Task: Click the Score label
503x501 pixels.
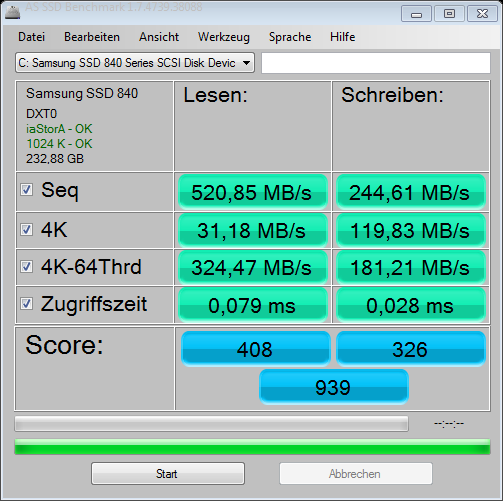Action: pos(64,345)
